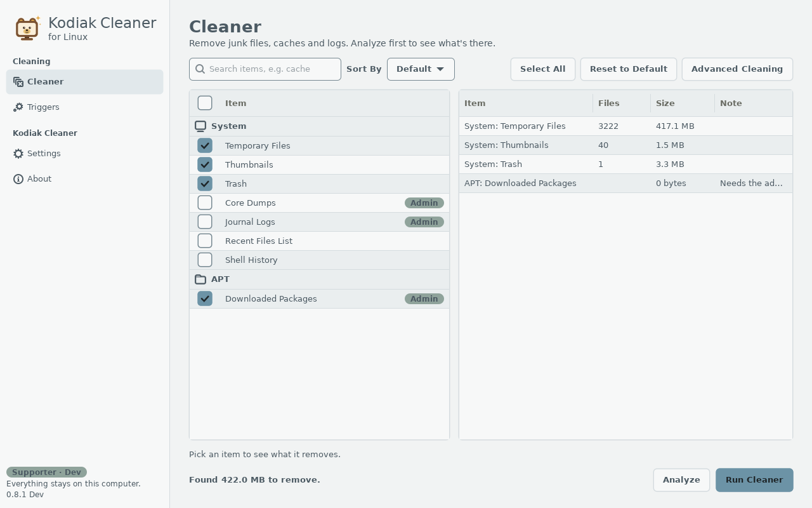Viewport: 812px width, 508px height.
Task: Open Settings via its cog icon
Action: click(18, 154)
